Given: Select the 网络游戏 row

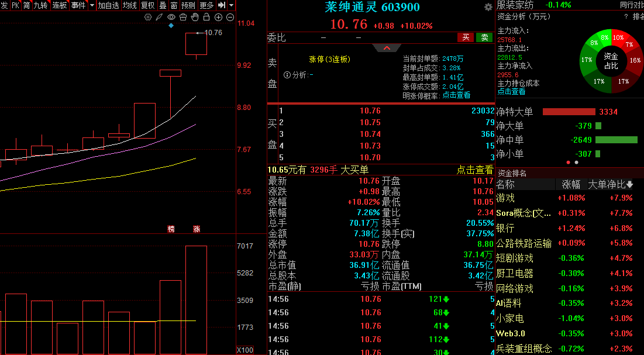Looking at the screenshot, I should point(570,288).
